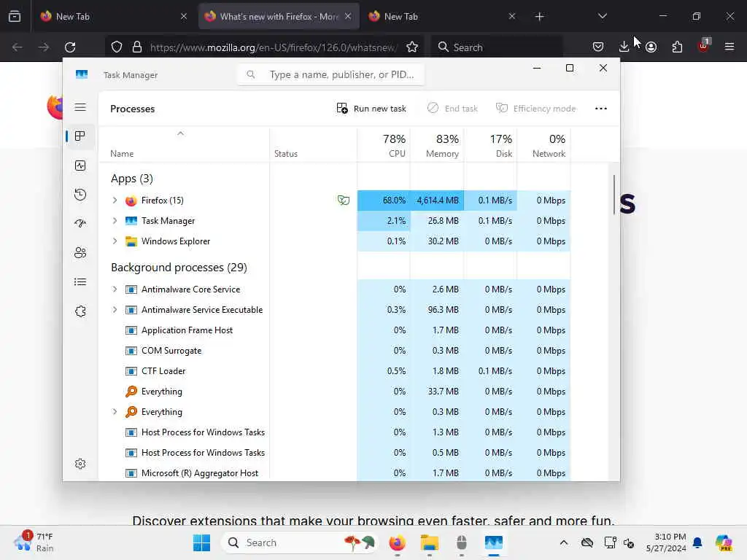Click Firefox URL address bar
The width and height of the screenshot is (747, 560).
tap(263, 47)
